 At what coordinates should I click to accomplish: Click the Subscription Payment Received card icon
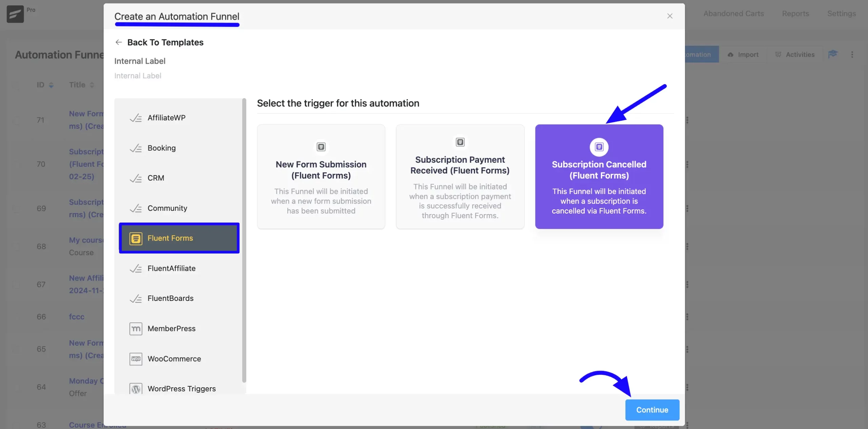pos(460,142)
